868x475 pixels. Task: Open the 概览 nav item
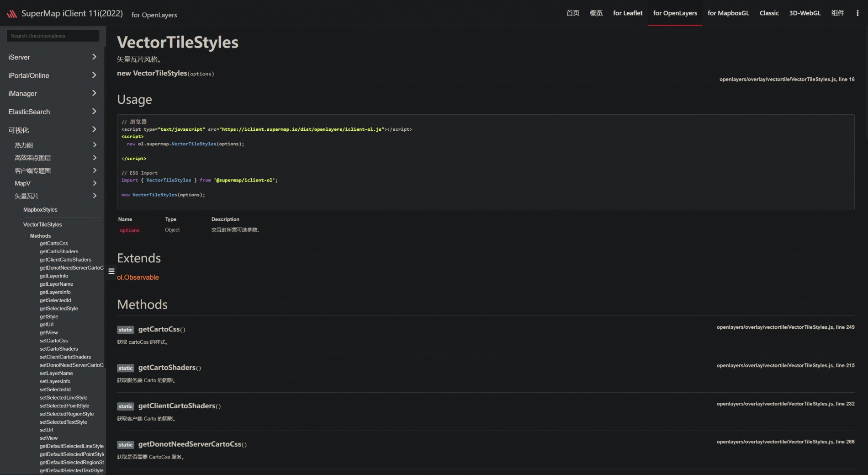coord(596,13)
